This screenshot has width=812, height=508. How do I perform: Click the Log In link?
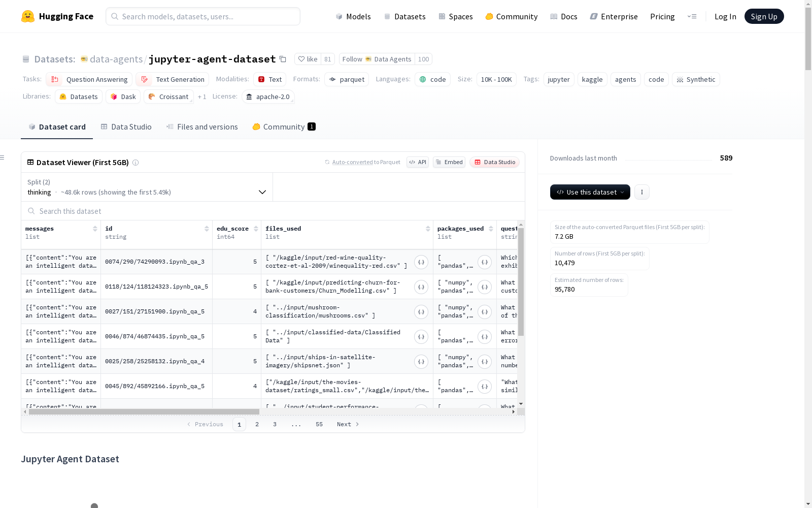[x=725, y=17]
